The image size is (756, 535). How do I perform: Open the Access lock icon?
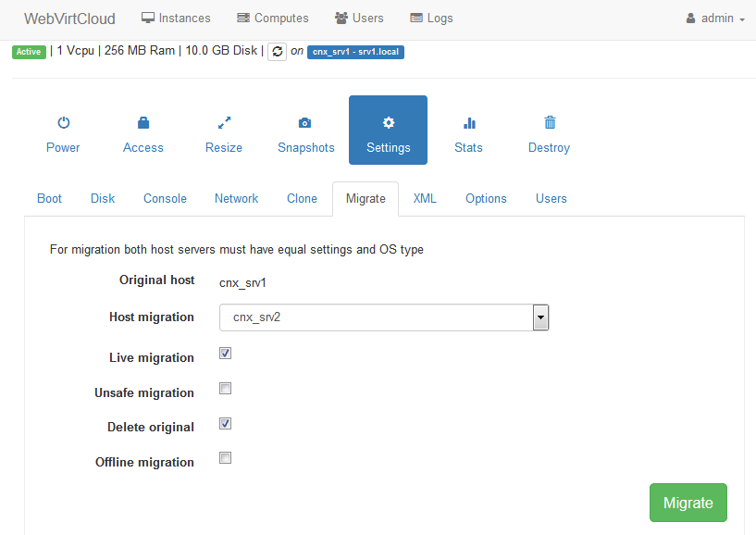(x=143, y=122)
